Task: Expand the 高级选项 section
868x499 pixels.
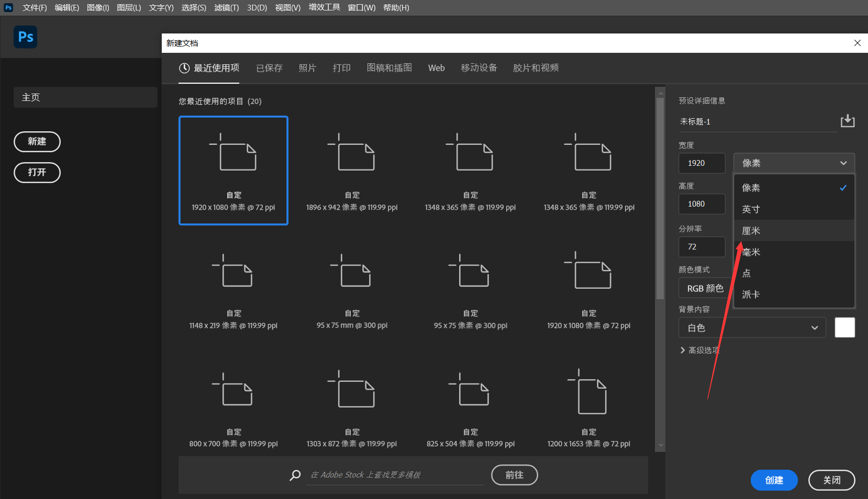Action: tap(700, 350)
